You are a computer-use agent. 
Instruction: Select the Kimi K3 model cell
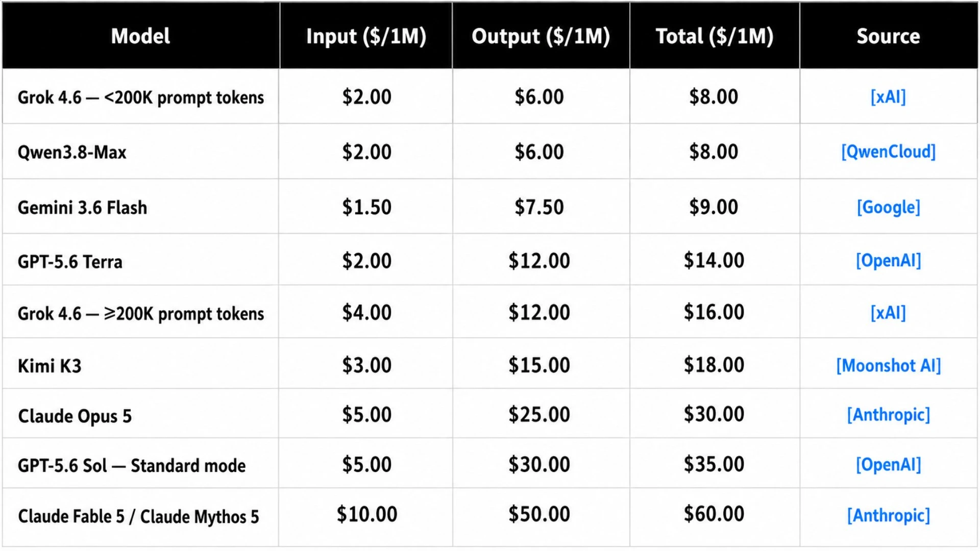141,366
